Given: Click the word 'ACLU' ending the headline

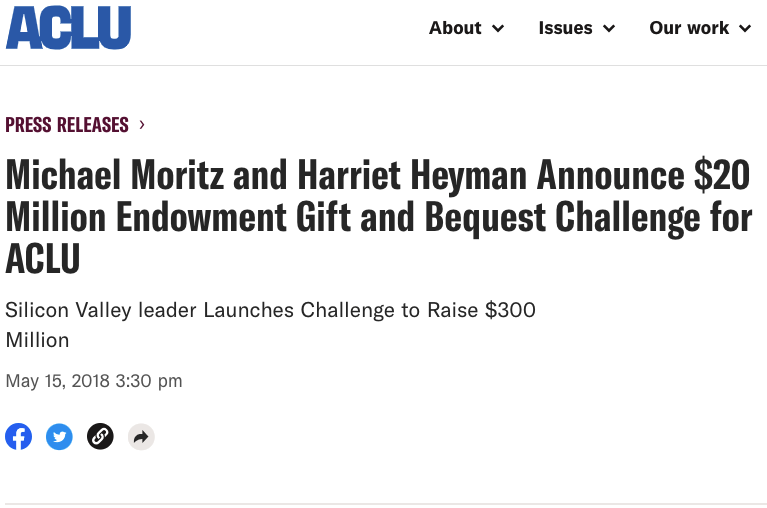Looking at the screenshot, I should 43,258.
